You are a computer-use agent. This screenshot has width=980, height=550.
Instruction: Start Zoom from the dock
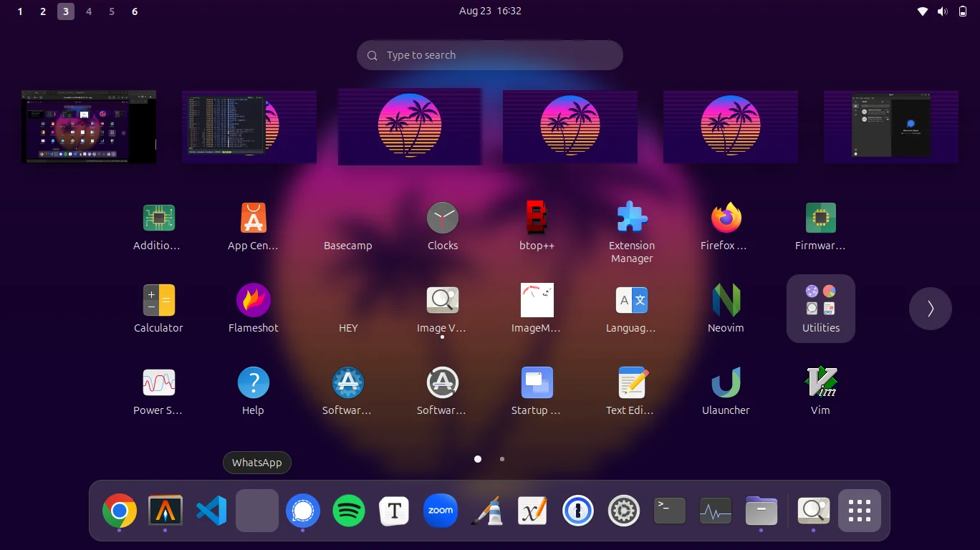(x=441, y=511)
